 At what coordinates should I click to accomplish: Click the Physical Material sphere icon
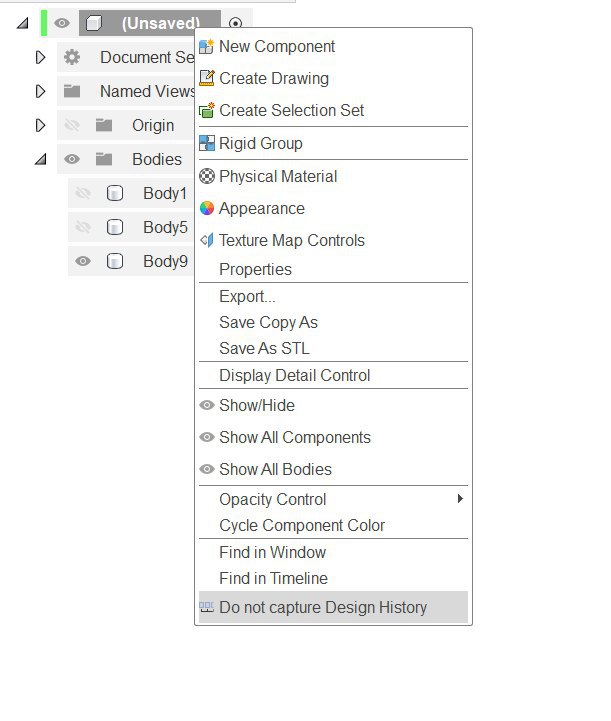(x=206, y=176)
